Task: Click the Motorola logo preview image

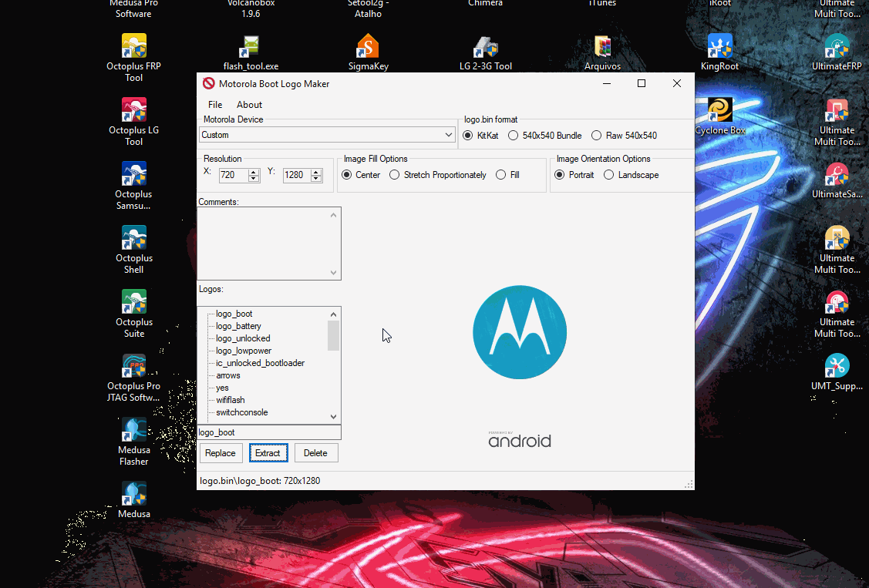Action: 520,332
